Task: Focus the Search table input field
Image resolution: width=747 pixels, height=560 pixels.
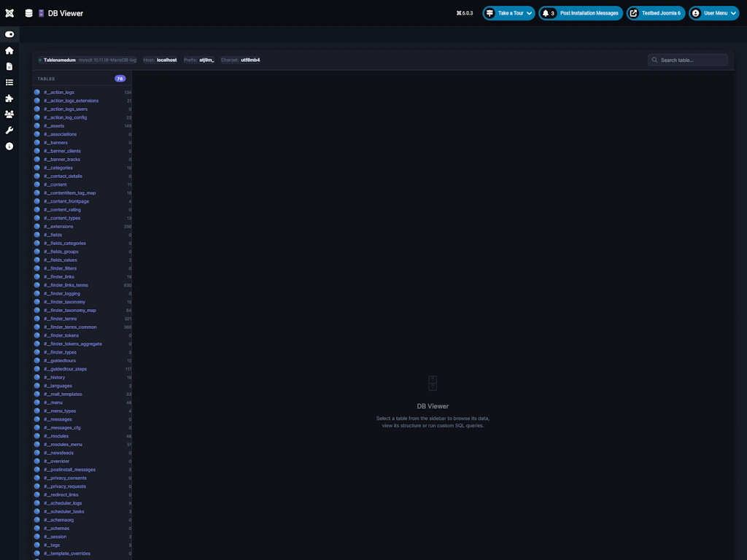Action: tap(687, 60)
